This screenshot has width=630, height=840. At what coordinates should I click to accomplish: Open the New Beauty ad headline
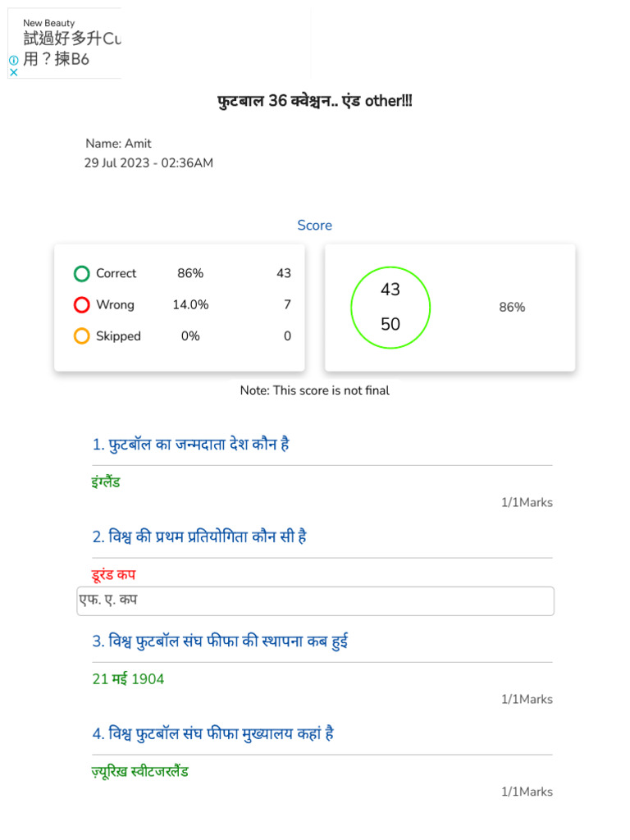tap(72, 48)
